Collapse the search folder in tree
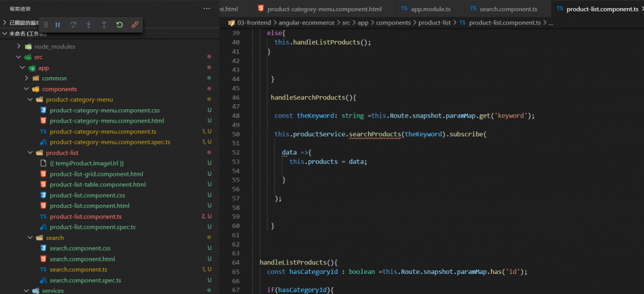Image resolution: width=644 pixels, height=294 pixels. 55,238
